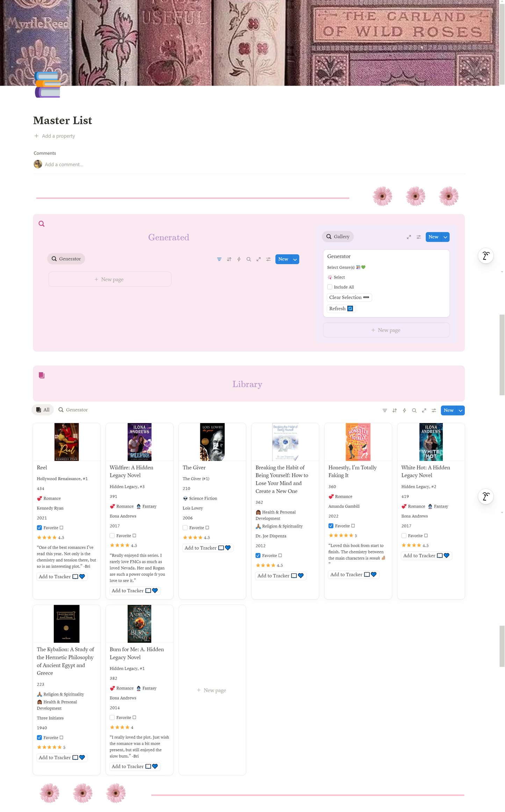The image size is (505, 812).
Task: Click the sort icon in Generated toolbar
Action: [x=229, y=259]
